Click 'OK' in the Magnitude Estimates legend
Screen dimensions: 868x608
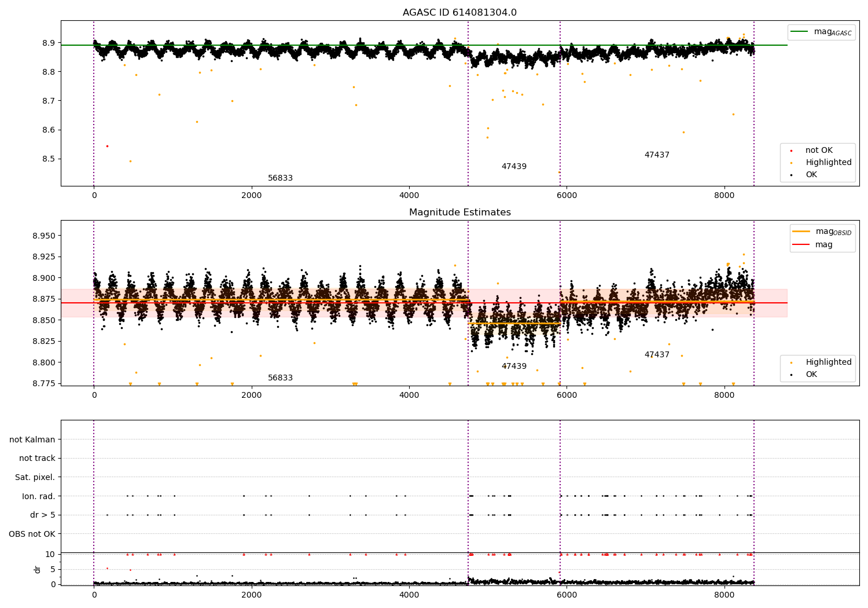[811, 375]
